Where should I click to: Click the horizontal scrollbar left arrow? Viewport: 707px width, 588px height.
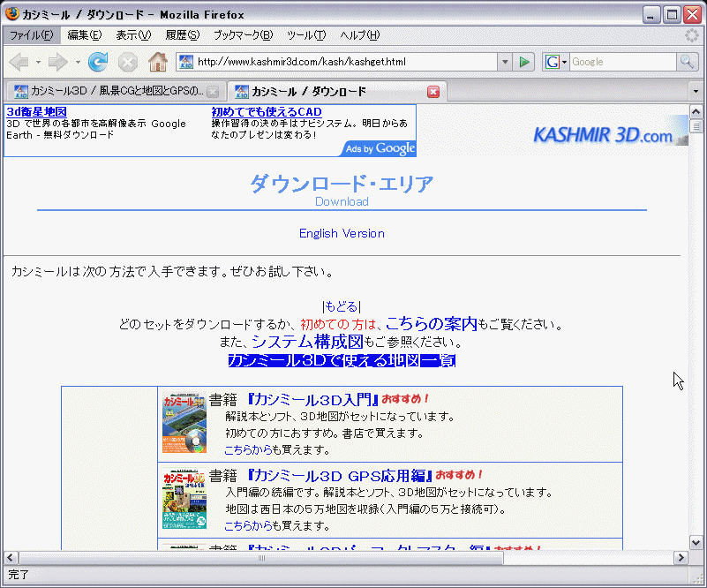pos(11,558)
